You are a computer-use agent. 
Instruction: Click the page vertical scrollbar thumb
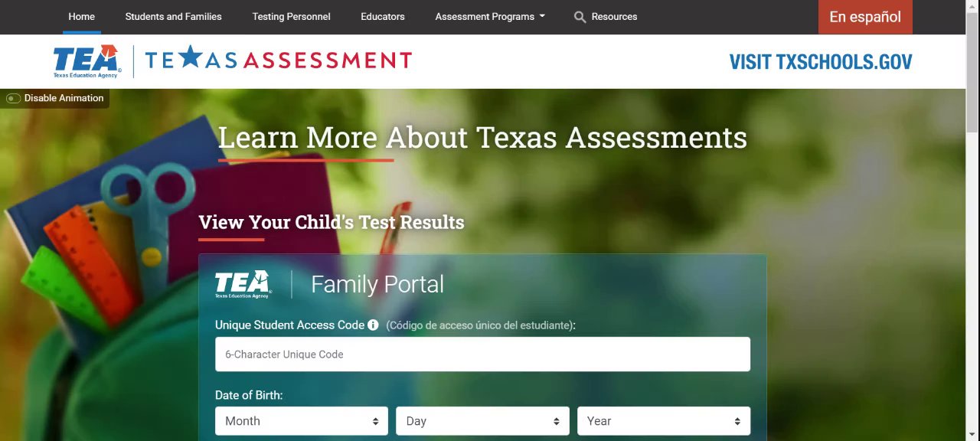(972, 73)
